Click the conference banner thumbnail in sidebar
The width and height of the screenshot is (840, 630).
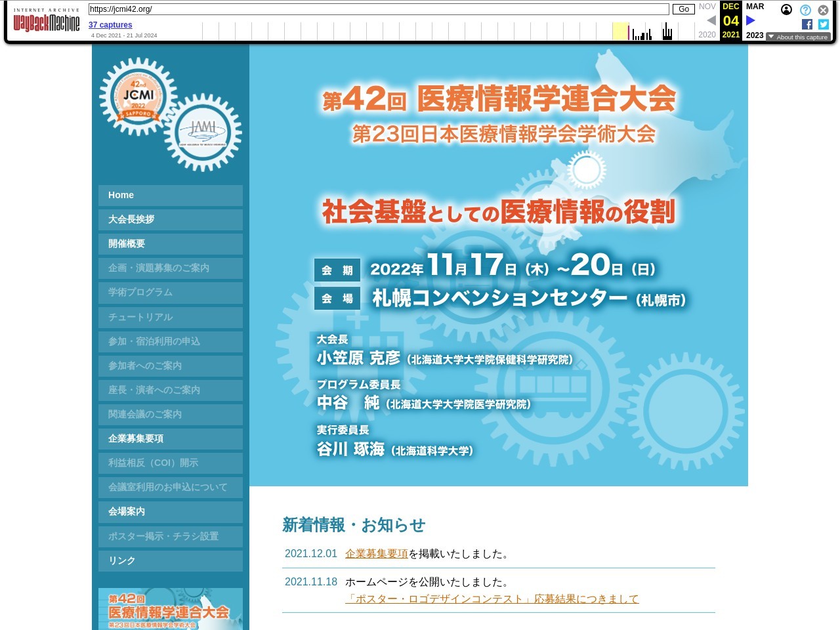(170, 609)
